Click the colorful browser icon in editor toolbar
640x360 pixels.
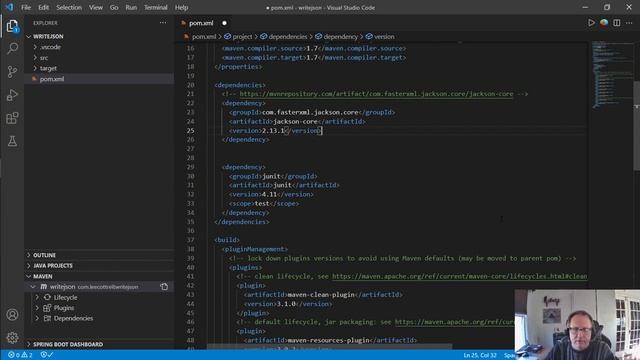point(604,23)
